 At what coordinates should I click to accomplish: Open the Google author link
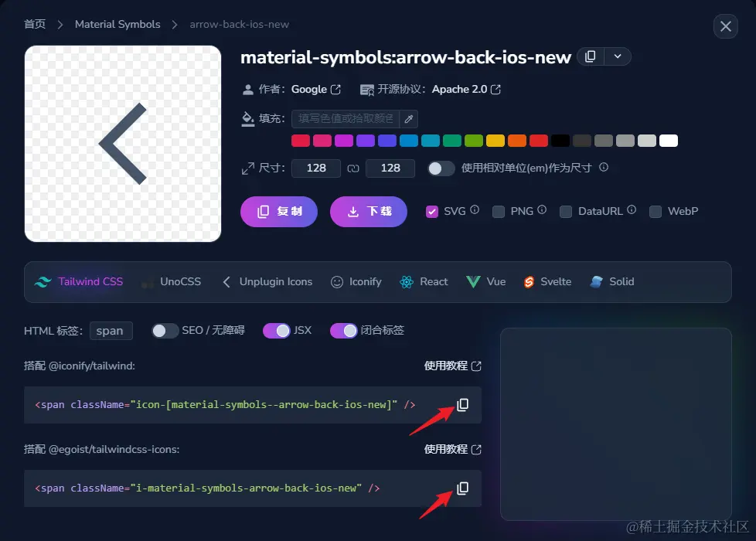pos(311,89)
